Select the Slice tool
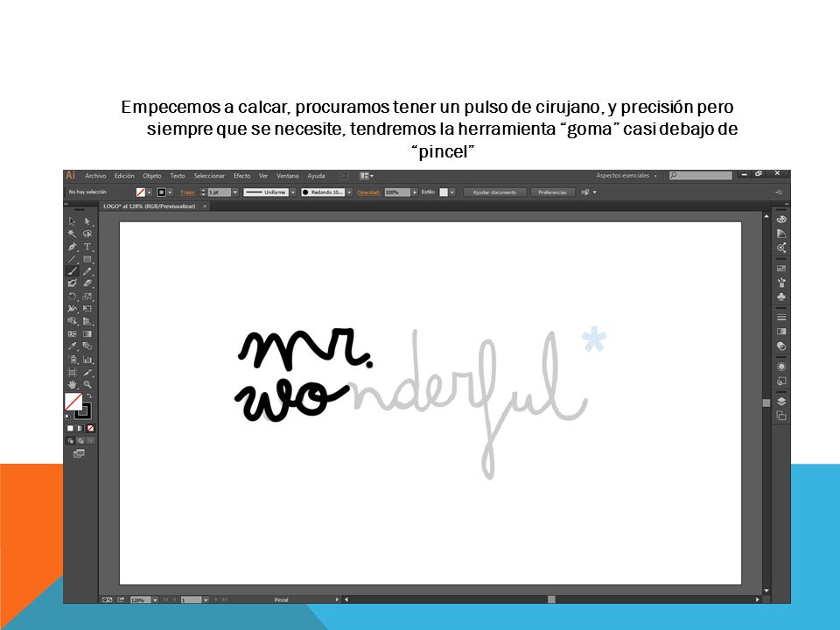The image size is (840, 630). coord(87,373)
